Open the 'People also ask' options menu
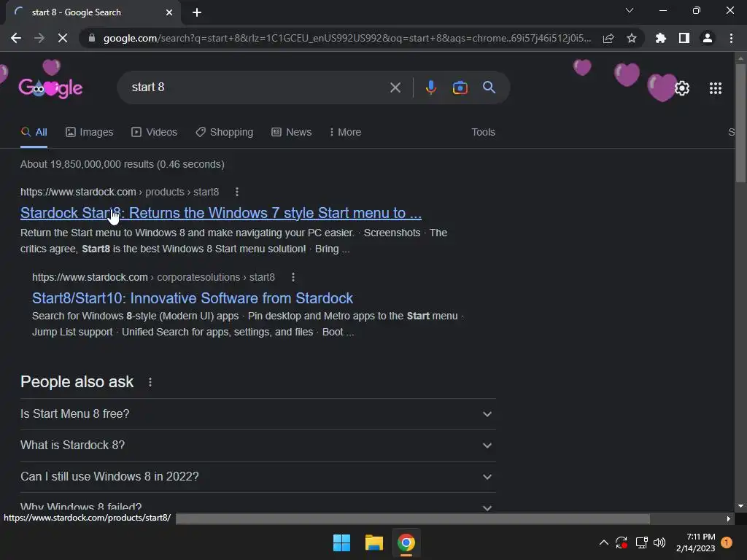Viewport: 747px width, 560px height. tap(150, 382)
